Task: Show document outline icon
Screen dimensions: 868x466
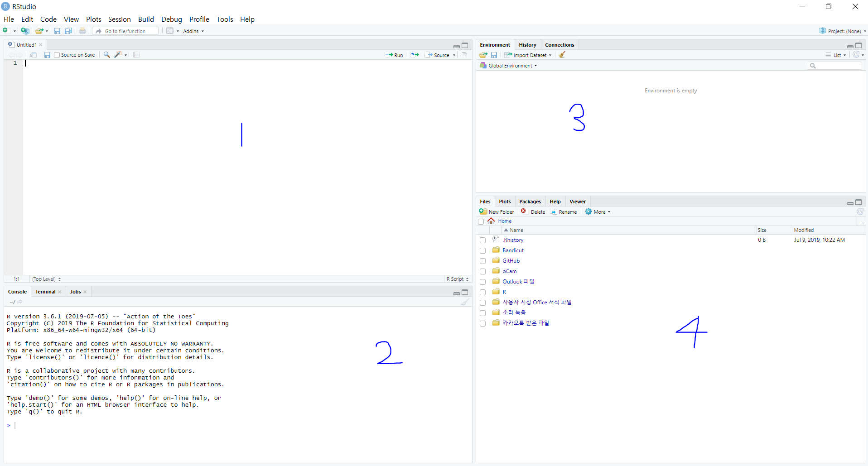Action: (x=464, y=55)
